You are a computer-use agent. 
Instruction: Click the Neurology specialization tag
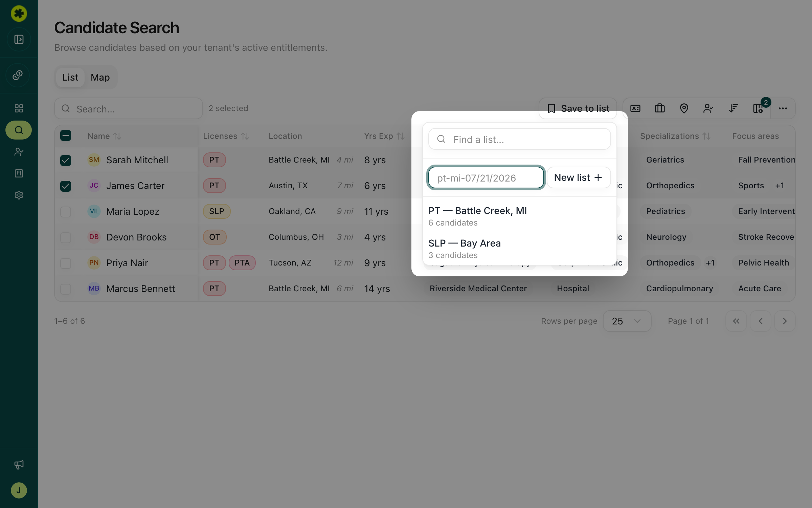tap(666, 237)
